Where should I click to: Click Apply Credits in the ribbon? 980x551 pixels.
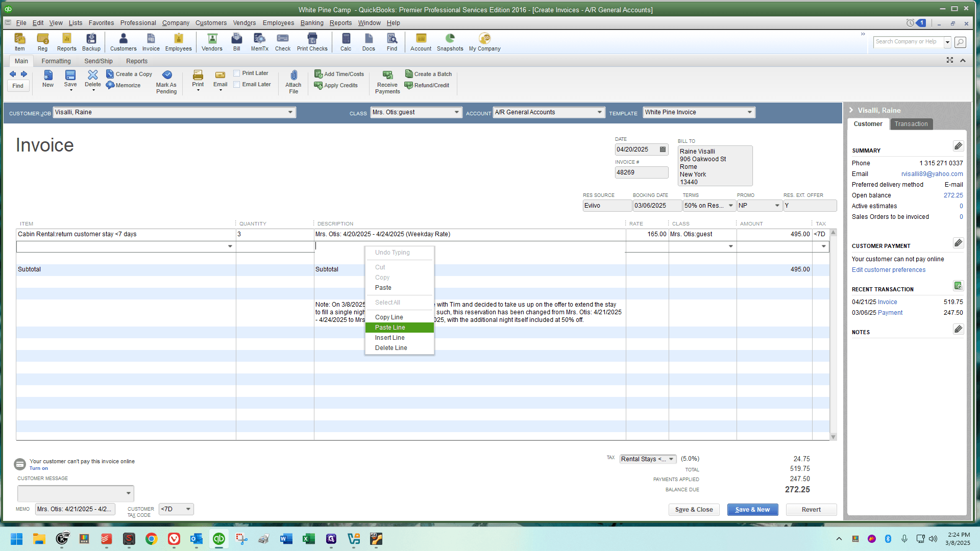(x=336, y=85)
